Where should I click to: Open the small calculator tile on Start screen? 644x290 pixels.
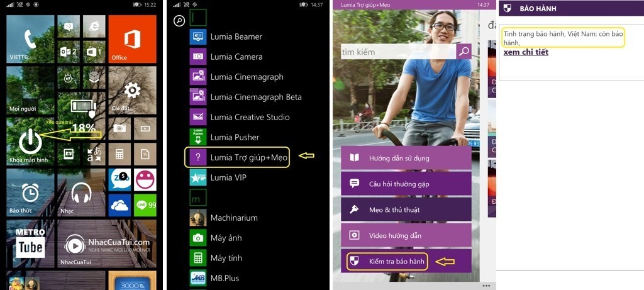pos(119,154)
